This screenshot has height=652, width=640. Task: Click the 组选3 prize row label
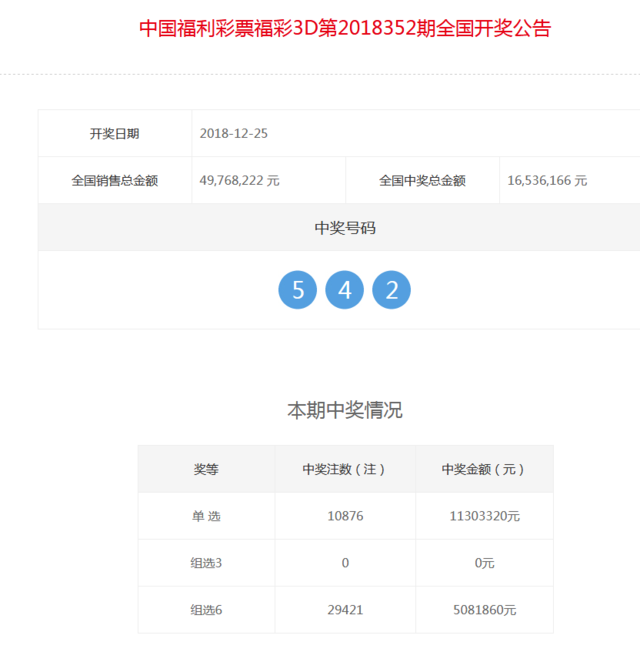pyautogui.click(x=206, y=563)
